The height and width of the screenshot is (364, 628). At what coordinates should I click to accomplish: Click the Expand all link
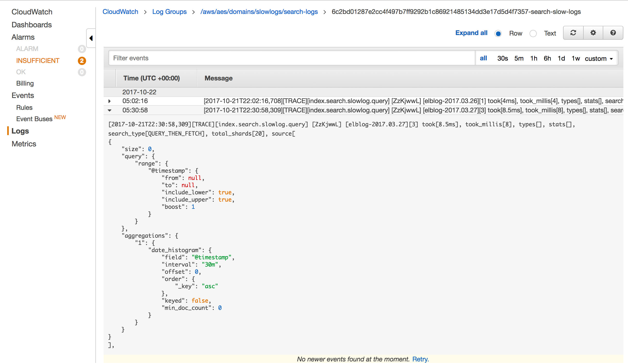click(x=471, y=33)
